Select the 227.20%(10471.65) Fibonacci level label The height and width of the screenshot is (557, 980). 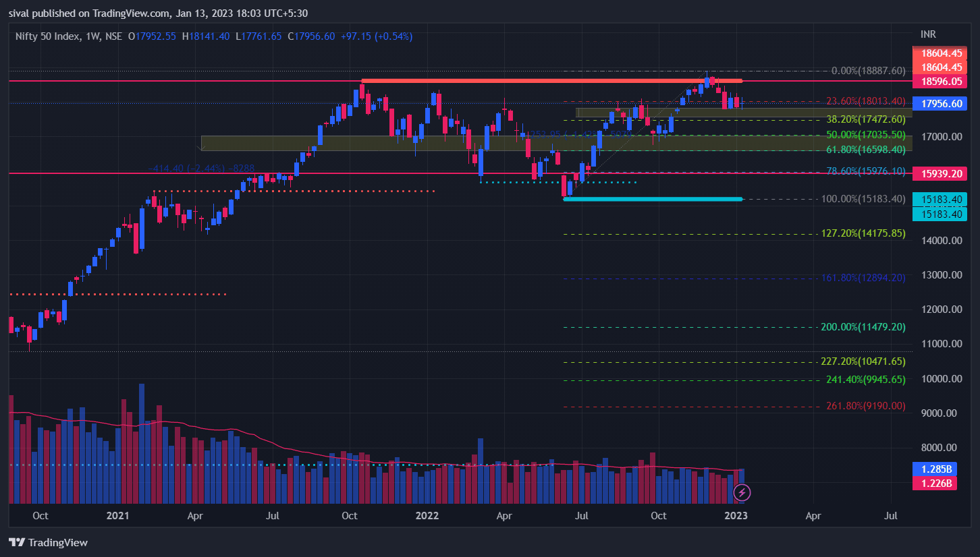coord(863,362)
